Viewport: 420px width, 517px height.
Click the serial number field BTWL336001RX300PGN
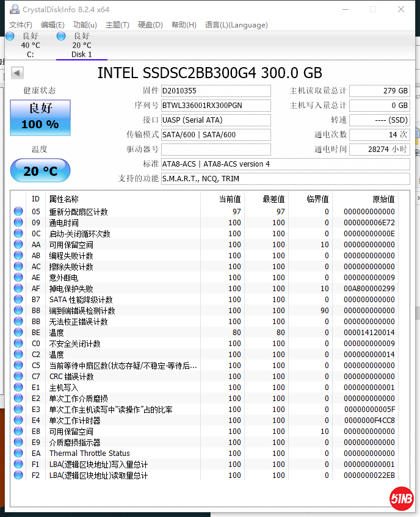coord(215,106)
